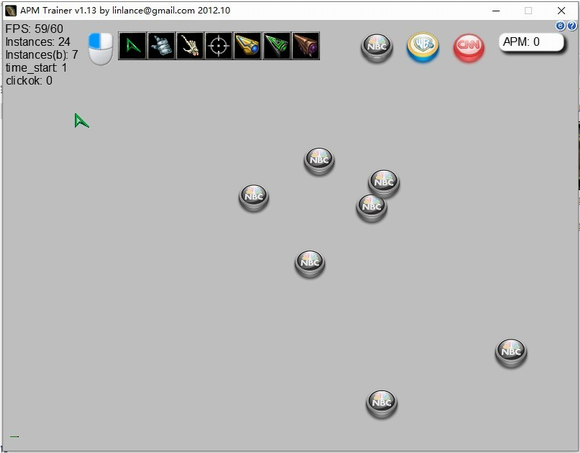Screen dimensions: 580x453
Task: Toggle the mouse left-button indicator icon
Action: (101, 49)
